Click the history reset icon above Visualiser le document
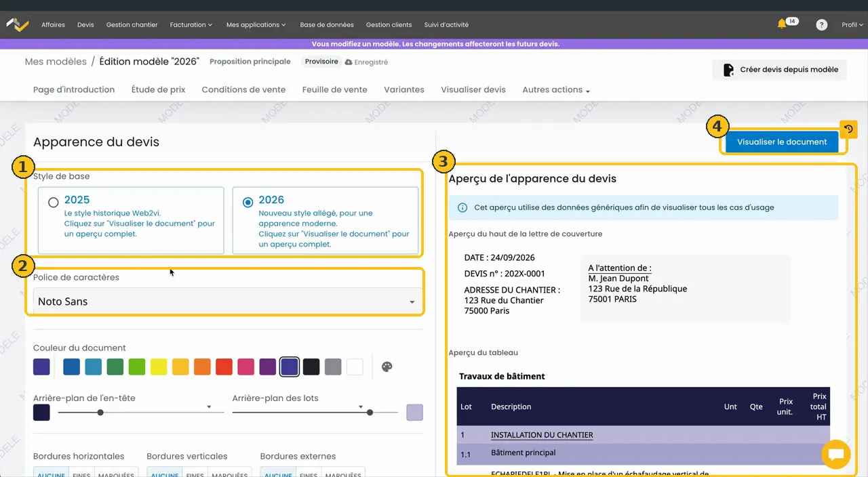The width and height of the screenshot is (868, 477). tap(848, 129)
